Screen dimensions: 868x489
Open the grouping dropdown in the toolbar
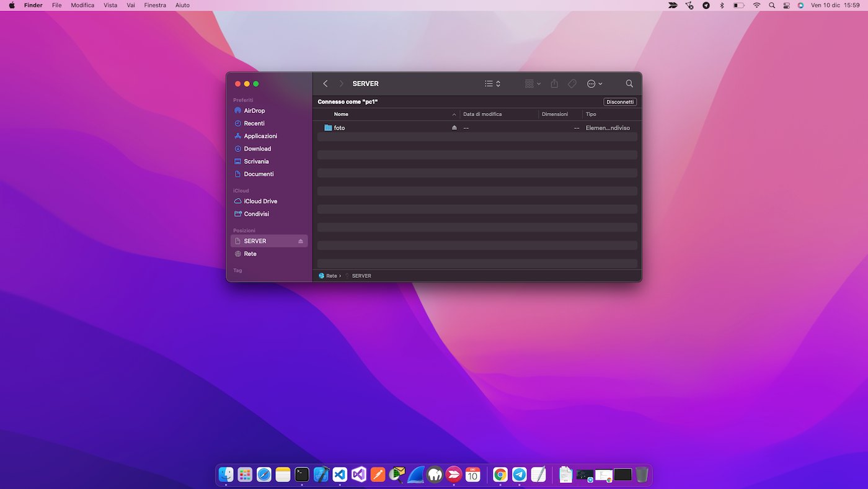532,83
